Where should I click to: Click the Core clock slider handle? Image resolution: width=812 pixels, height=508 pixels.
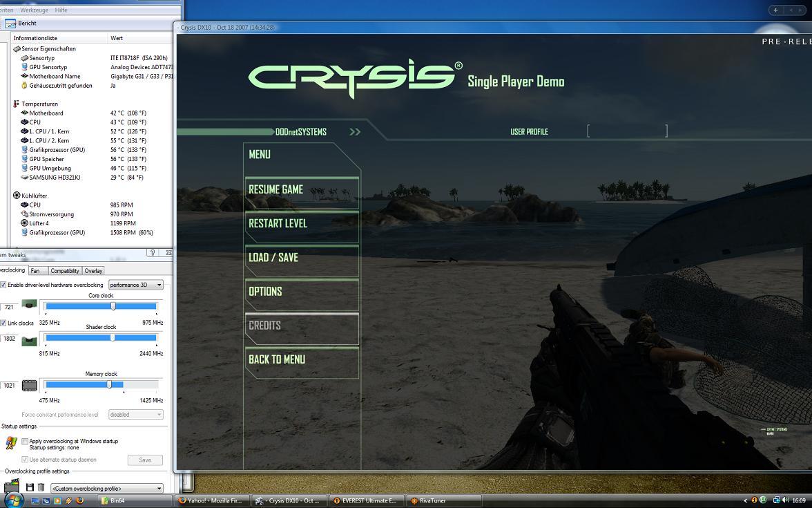(x=113, y=305)
